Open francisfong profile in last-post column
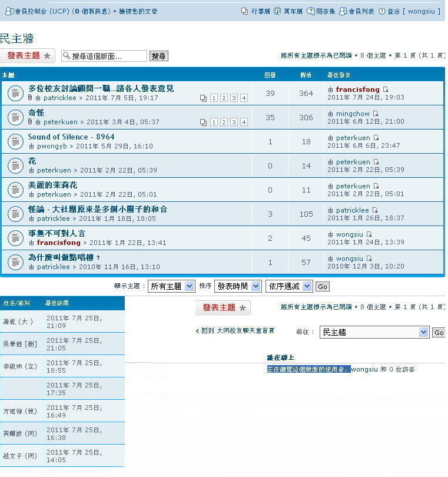Image resolution: width=448 pixels, height=477 pixels. (358, 90)
